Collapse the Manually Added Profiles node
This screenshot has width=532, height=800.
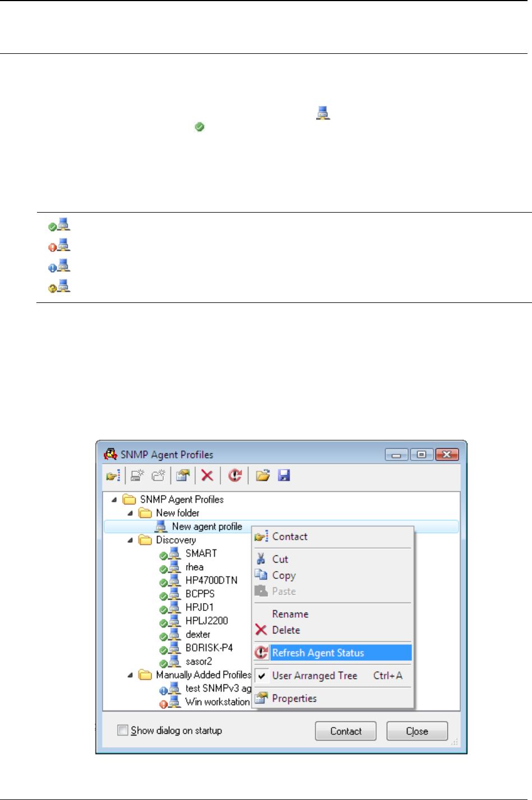coord(130,675)
